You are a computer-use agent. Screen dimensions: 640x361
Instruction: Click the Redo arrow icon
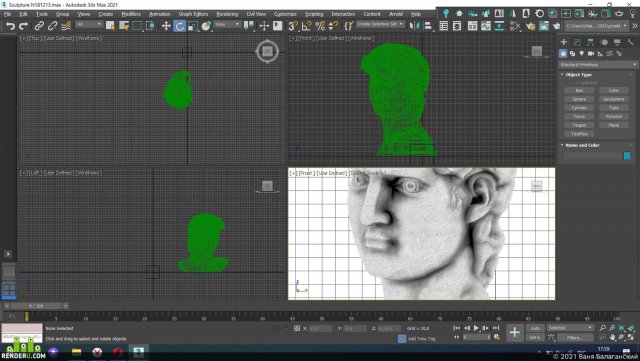coord(24,26)
